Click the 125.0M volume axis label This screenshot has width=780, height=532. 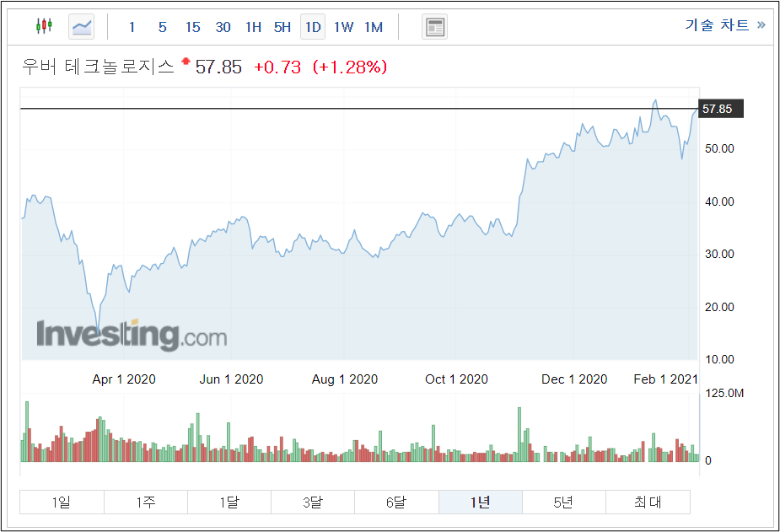pos(724,393)
